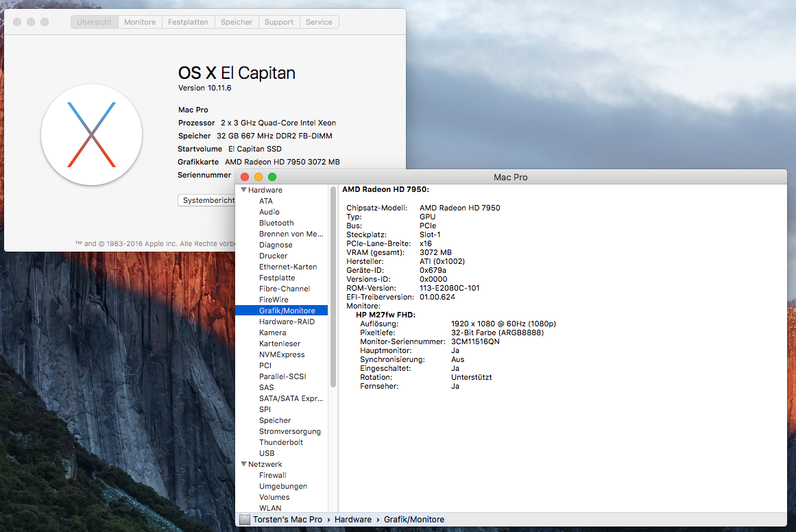Select ATA in the hardware list
The image size is (796, 532).
point(266,201)
